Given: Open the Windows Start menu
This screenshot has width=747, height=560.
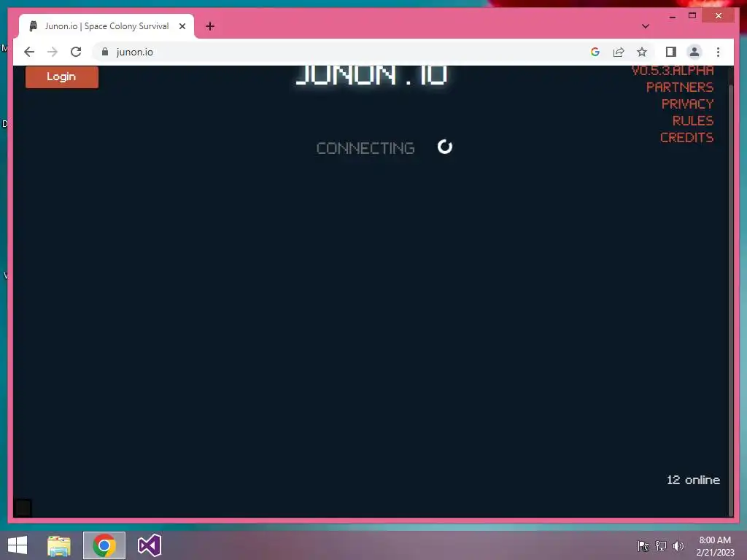Looking at the screenshot, I should (18, 545).
